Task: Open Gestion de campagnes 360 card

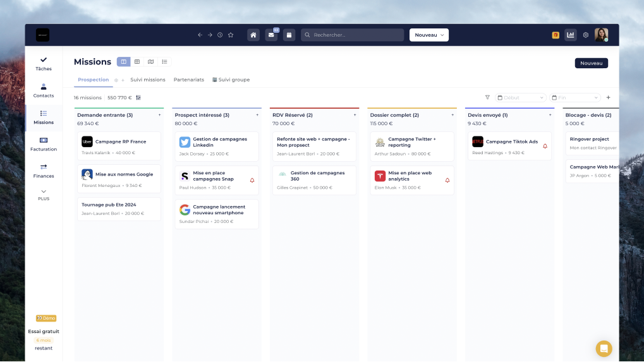Action: 315,180
